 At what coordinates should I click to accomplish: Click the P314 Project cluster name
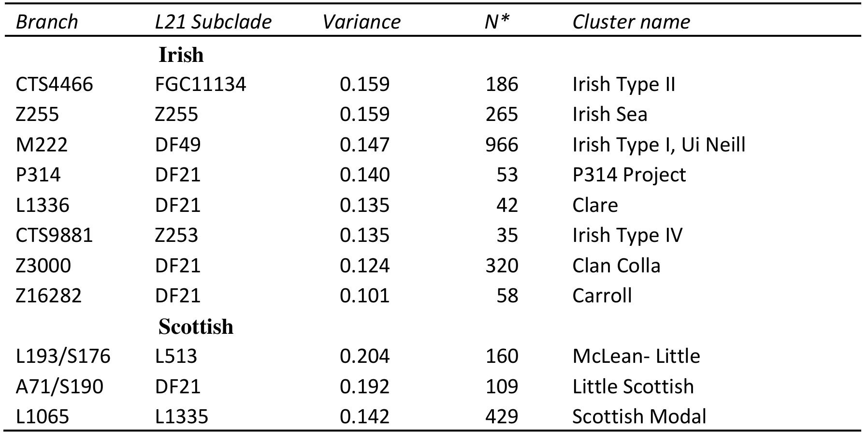[x=629, y=175]
